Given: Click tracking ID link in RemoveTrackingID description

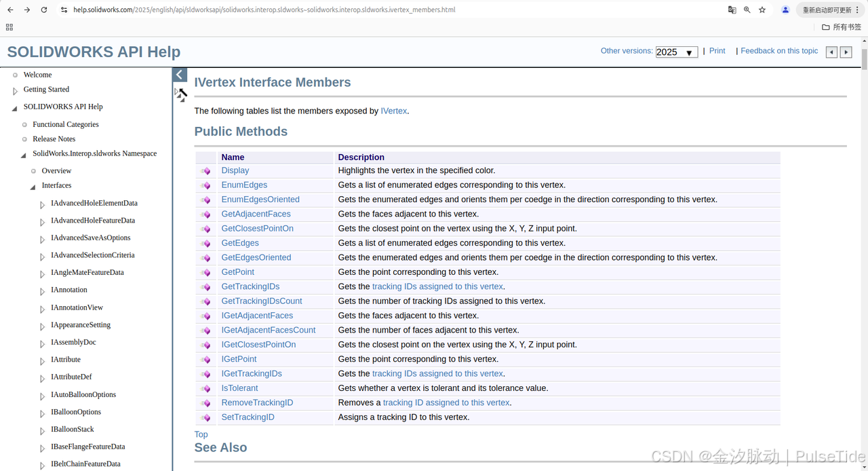Looking at the screenshot, I should (446, 402).
